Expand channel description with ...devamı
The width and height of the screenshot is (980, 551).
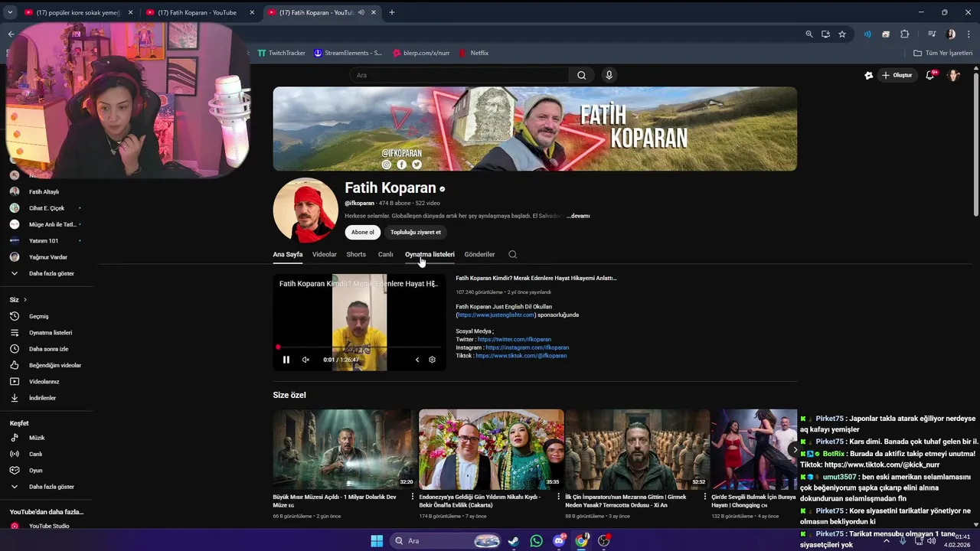578,216
